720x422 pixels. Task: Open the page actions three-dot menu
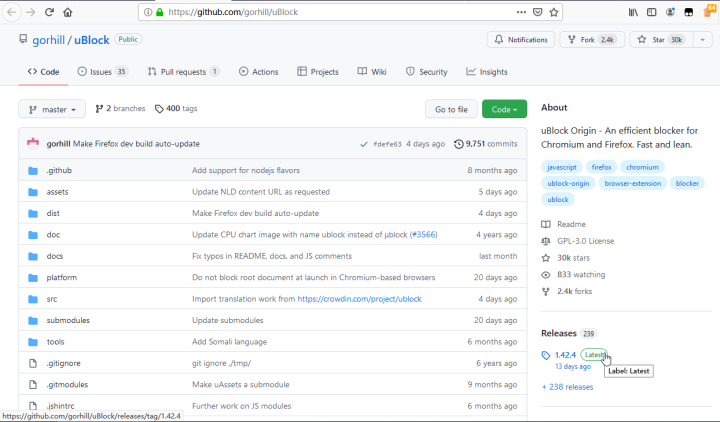point(521,12)
